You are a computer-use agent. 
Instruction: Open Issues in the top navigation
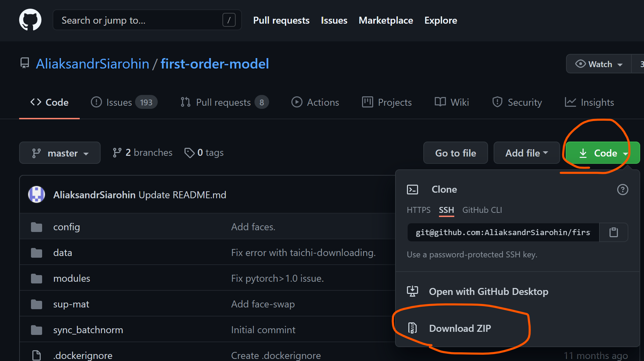[x=334, y=21]
